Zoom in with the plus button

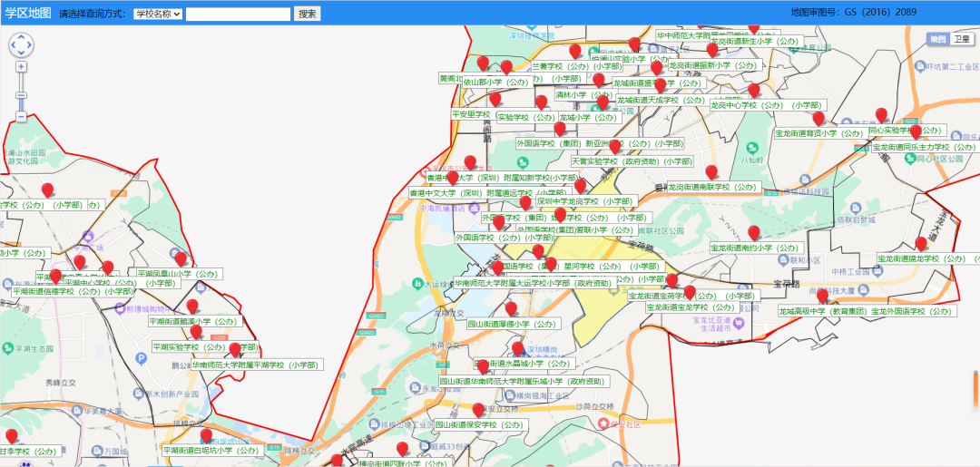tap(21, 67)
